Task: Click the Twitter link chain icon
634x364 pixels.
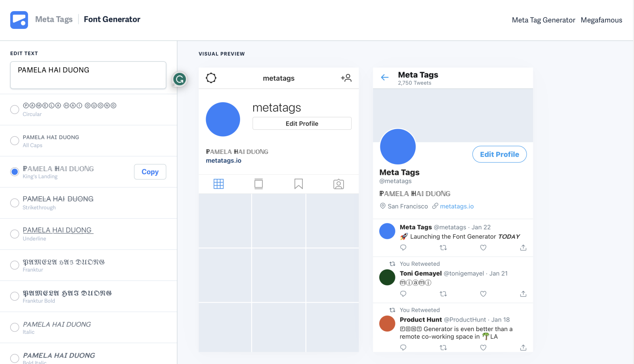Action: 435,206
